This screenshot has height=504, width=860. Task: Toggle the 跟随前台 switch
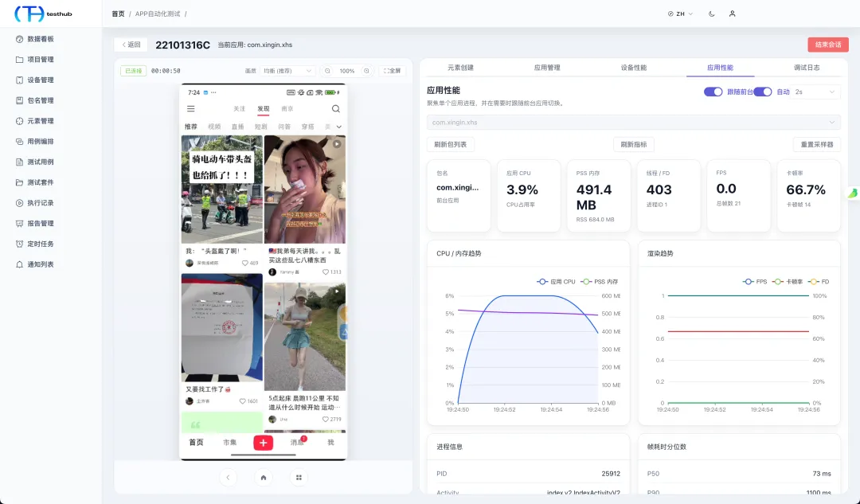coord(713,92)
